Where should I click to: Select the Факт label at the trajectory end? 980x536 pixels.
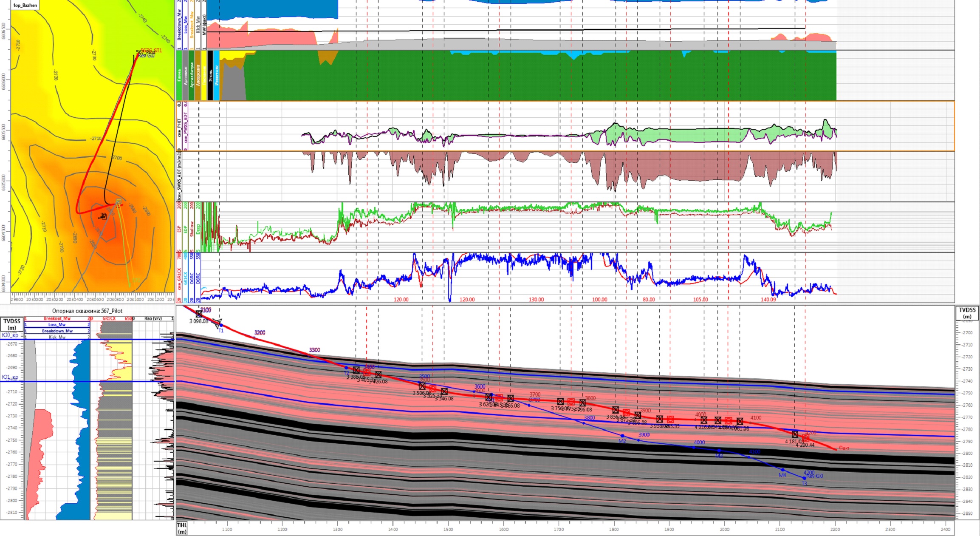tap(844, 448)
